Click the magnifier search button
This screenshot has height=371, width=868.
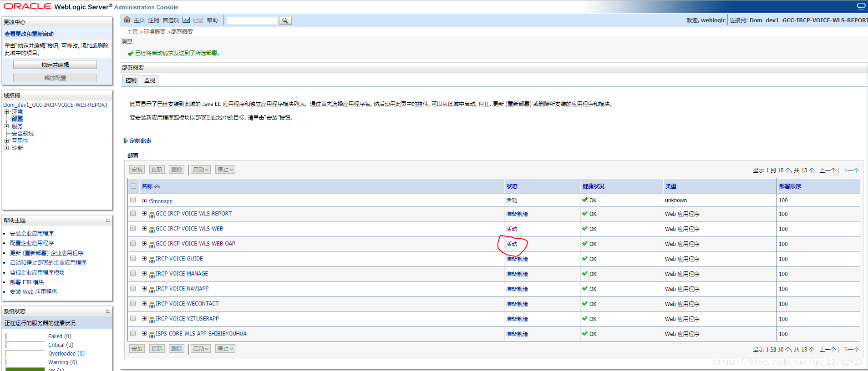[x=285, y=20]
